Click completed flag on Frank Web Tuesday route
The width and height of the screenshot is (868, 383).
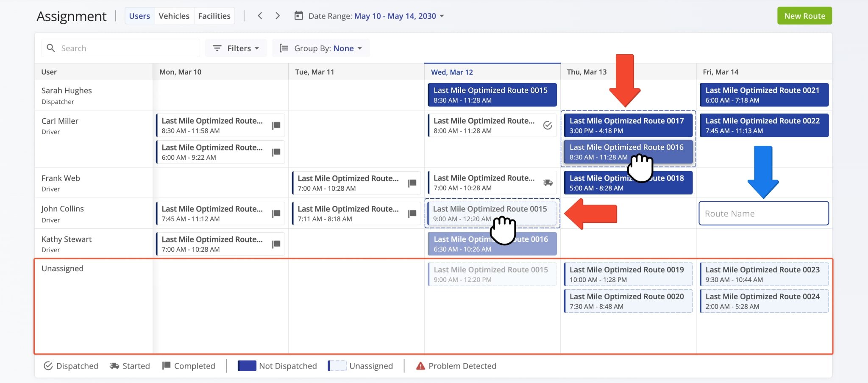click(x=412, y=183)
